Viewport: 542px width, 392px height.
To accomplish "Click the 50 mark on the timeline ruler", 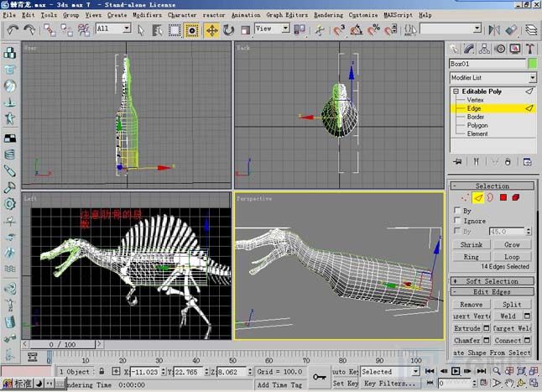I will point(232,360).
